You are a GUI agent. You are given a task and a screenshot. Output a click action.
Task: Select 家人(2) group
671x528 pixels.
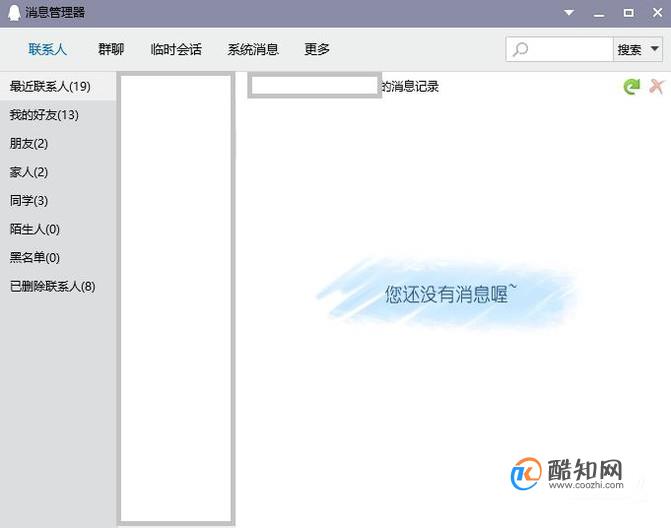58,172
